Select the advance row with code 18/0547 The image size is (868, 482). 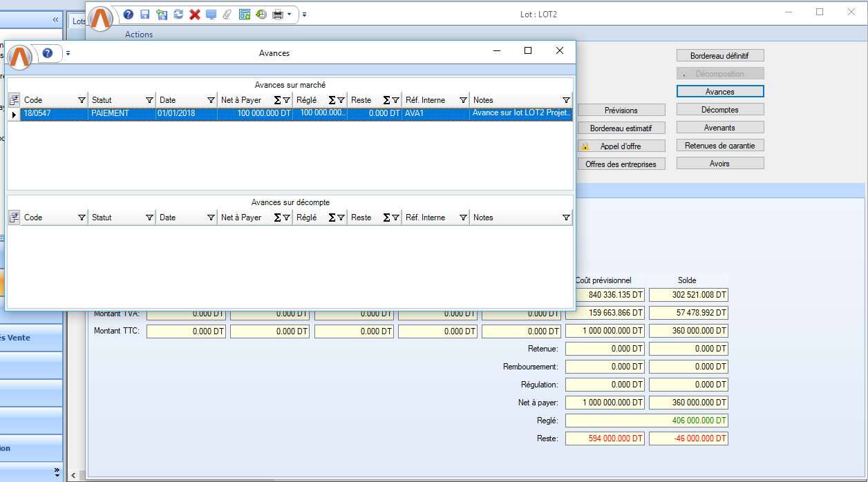[x=55, y=113]
